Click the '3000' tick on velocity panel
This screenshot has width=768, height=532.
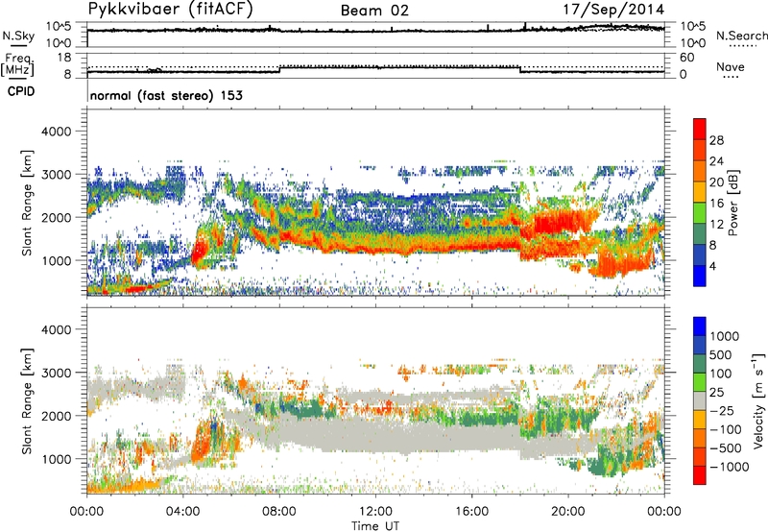(x=57, y=373)
